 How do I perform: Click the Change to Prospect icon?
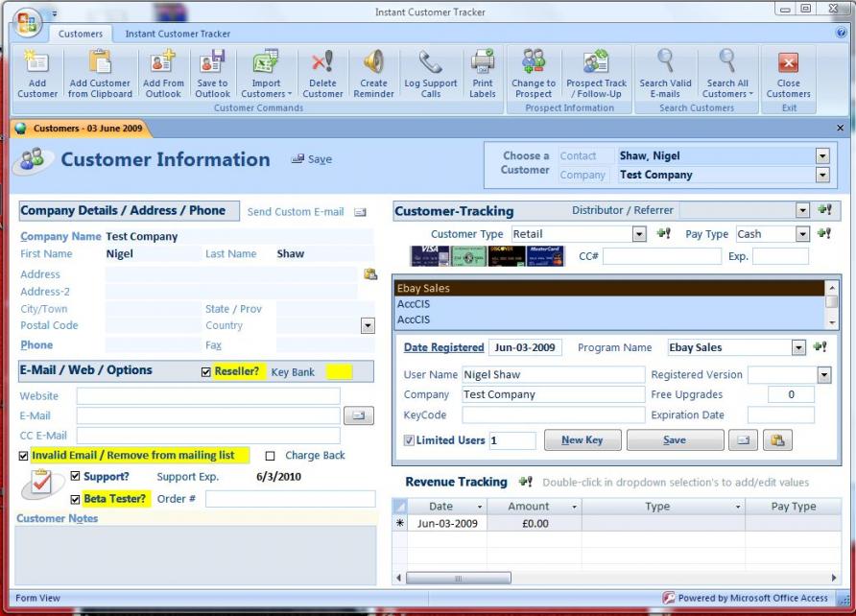coord(534,61)
